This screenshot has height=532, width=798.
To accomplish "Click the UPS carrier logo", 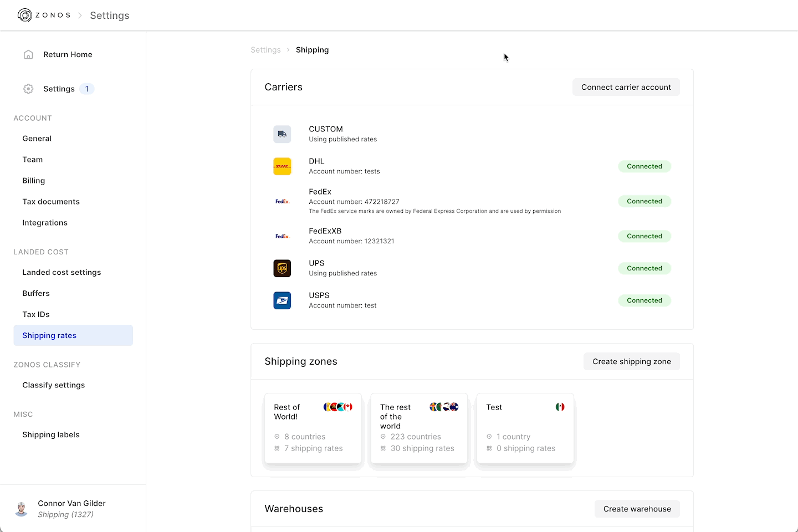I will 282,268.
